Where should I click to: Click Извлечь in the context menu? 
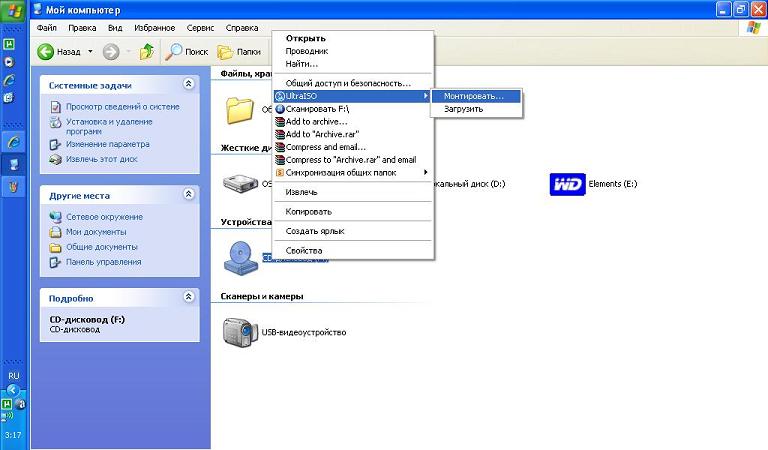(x=301, y=192)
